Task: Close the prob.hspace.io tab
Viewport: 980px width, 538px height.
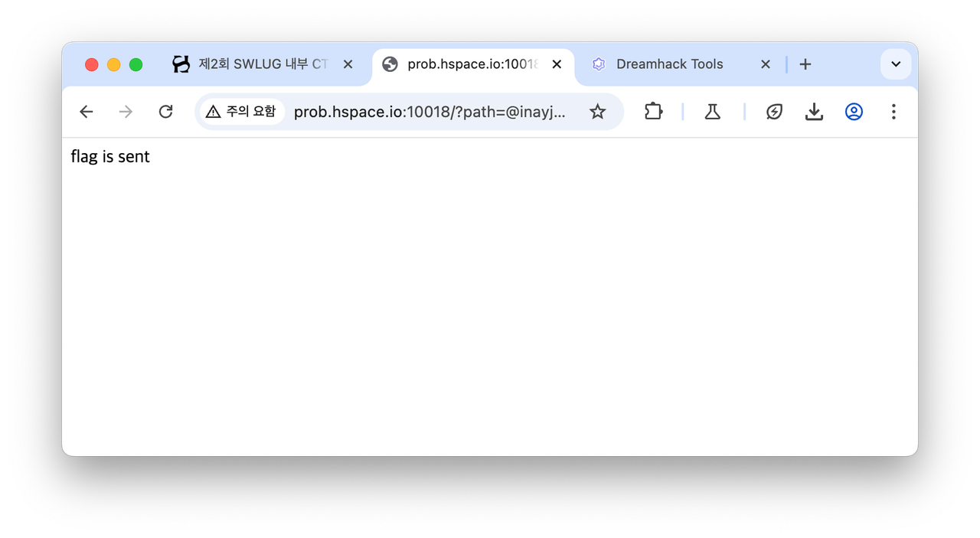Action: 557,64
